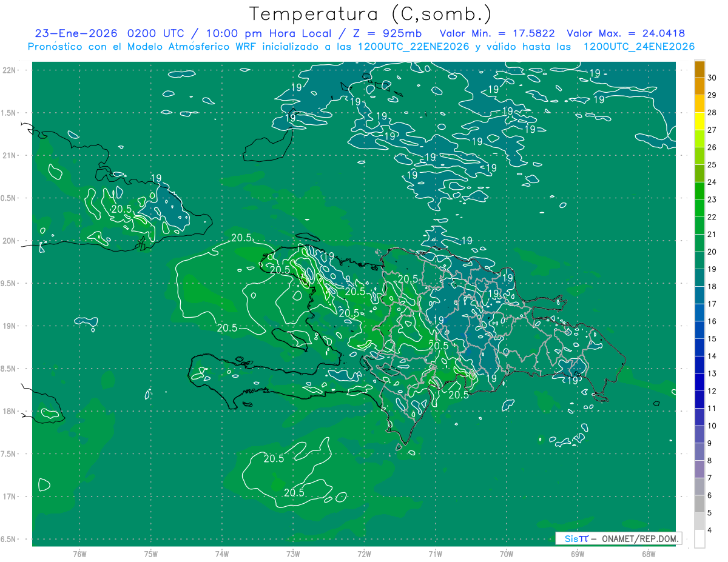The image size is (728, 562).
Task: Click the '17N' latitude label
Action: coord(9,497)
